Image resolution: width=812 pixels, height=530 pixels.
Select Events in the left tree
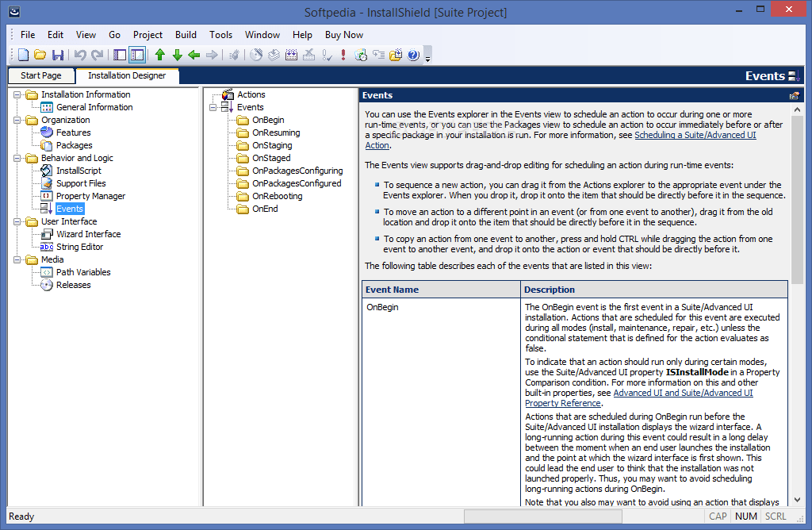click(x=70, y=209)
